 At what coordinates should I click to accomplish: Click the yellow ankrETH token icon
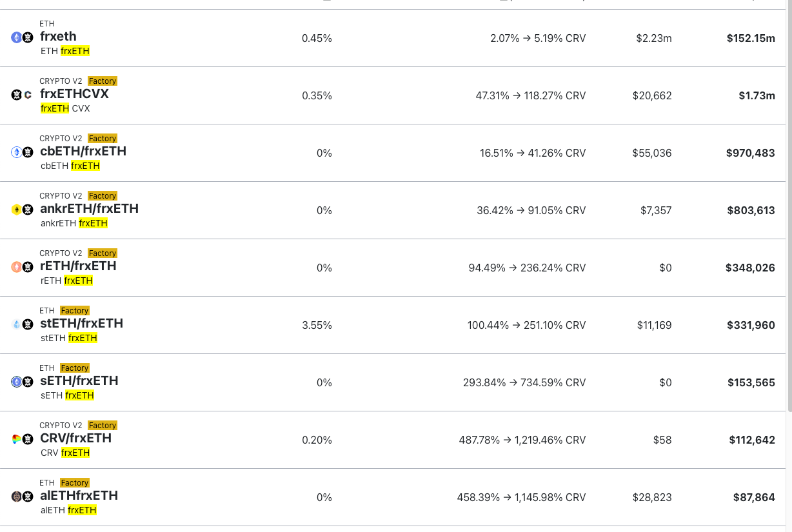coord(17,210)
